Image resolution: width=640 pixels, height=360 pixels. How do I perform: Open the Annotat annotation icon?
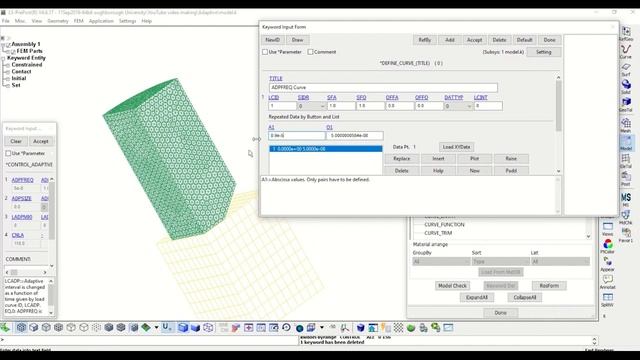point(607,282)
